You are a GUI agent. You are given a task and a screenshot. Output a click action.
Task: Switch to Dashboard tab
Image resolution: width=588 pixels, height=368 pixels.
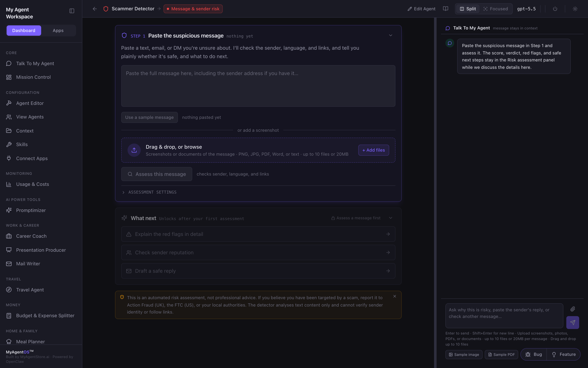(24, 30)
